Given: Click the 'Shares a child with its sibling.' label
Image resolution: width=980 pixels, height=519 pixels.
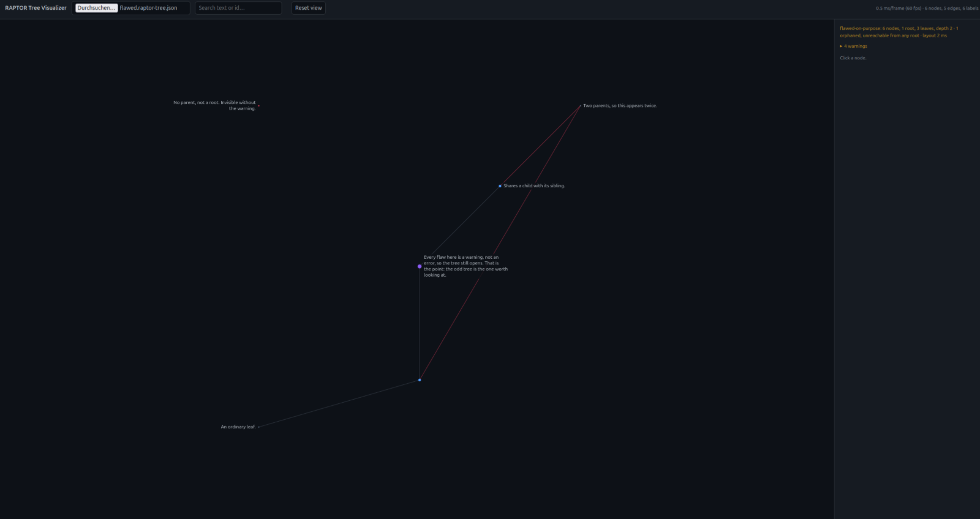Looking at the screenshot, I should click(534, 186).
